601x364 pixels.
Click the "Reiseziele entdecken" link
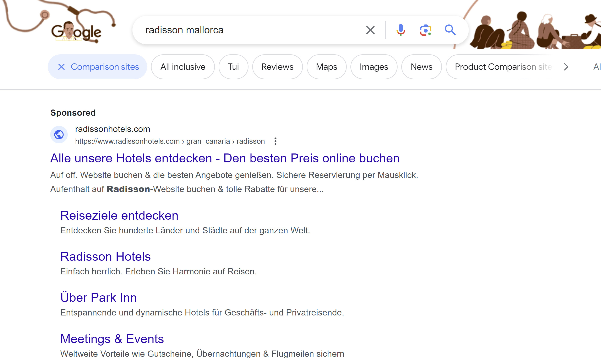tap(119, 215)
